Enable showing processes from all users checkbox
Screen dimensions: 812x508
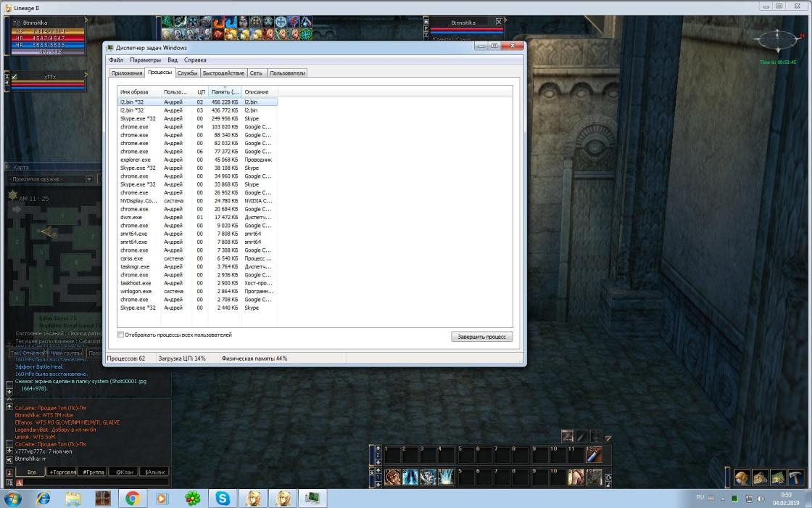(121, 335)
